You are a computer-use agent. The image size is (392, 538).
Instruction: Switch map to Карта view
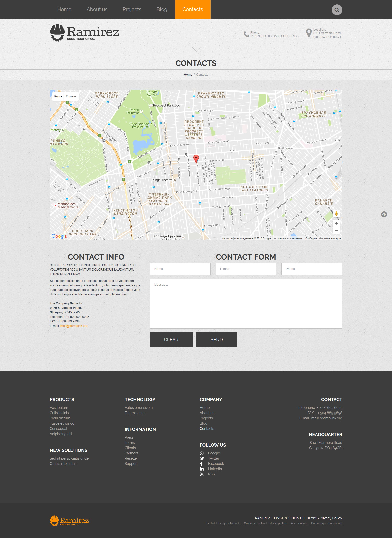point(58,96)
